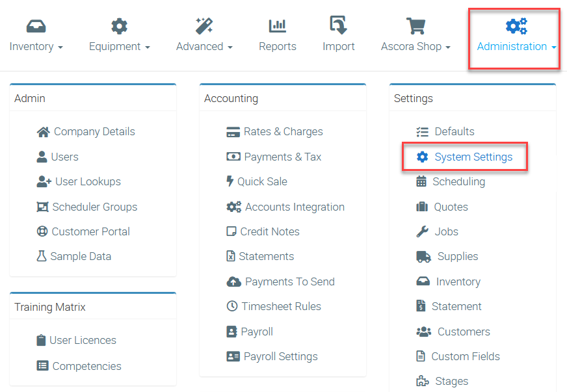The width and height of the screenshot is (567, 392).
Task: Click the Reports bar chart icon
Action: [x=278, y=26]
